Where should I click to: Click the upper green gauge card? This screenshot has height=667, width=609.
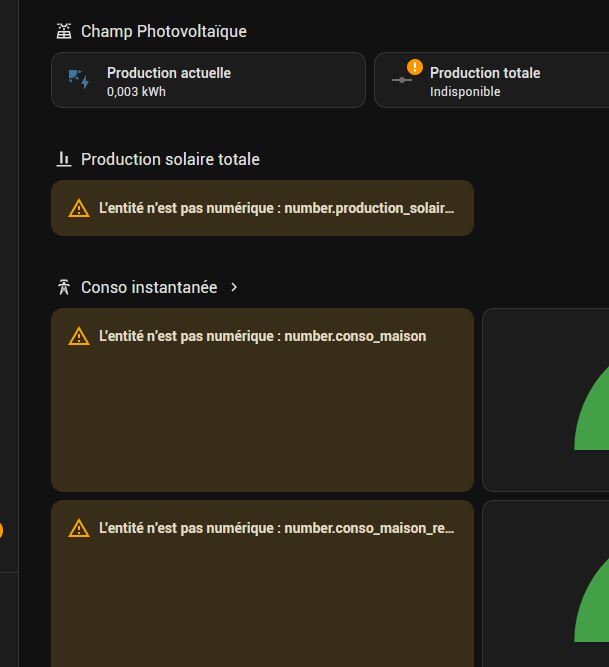tap(546, 400)
